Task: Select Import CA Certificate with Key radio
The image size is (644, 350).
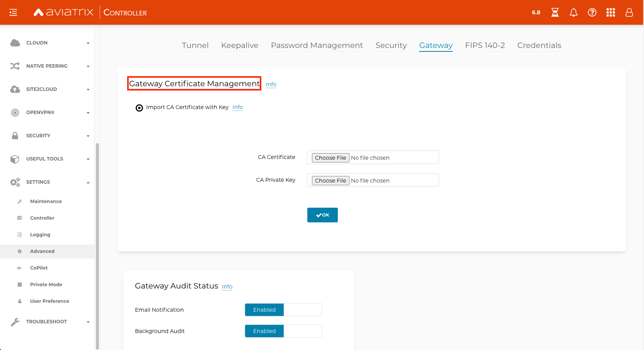Action: click(x=139, y=108)
